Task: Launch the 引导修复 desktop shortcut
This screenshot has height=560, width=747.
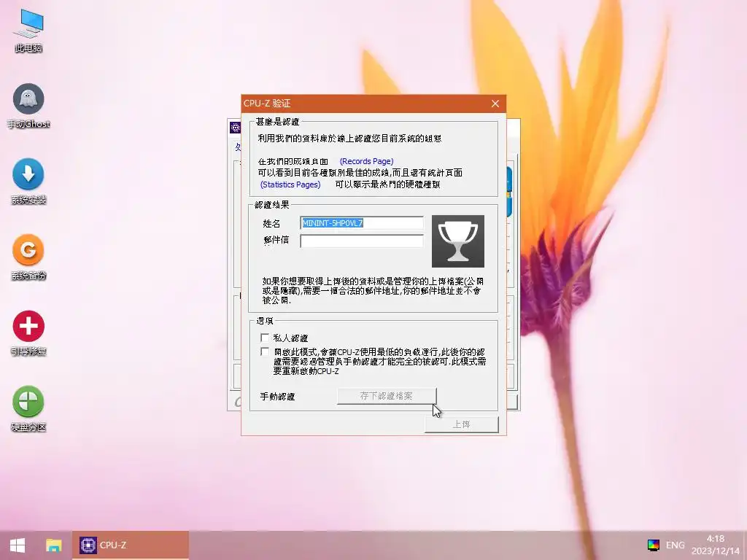Action: tap(28, 332)
